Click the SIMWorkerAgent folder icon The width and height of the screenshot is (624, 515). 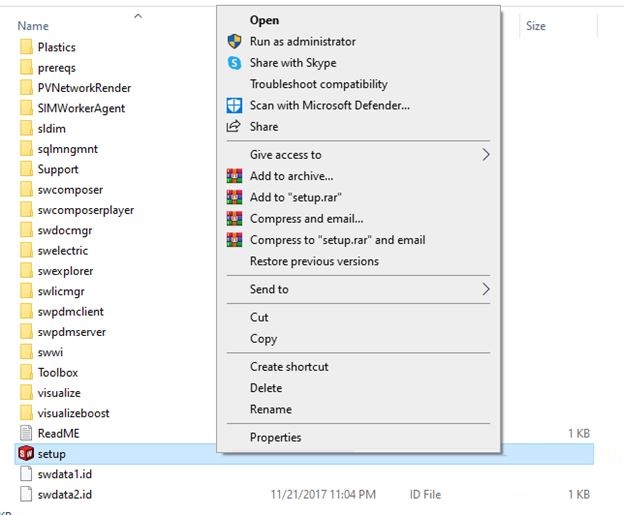[x=26, y=108]
